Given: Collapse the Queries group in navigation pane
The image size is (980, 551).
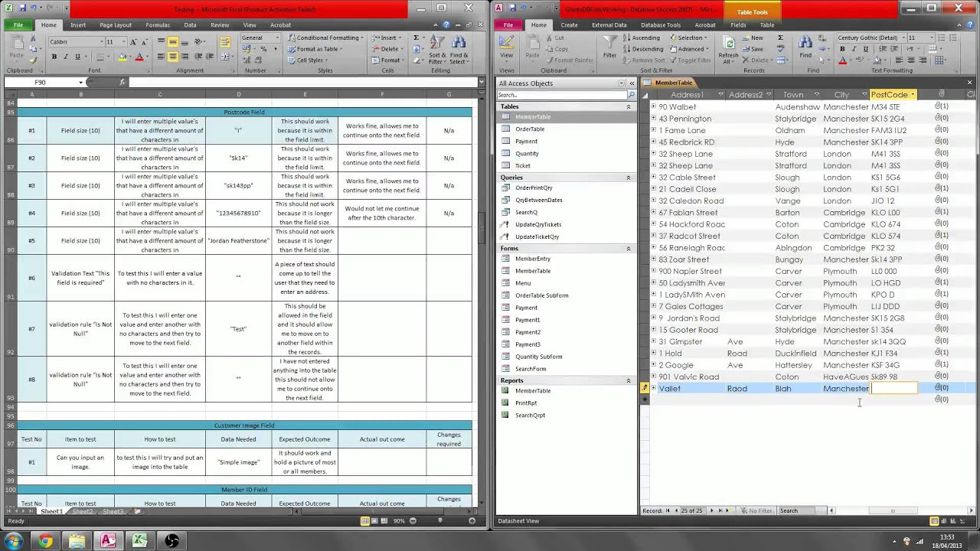Looking at the screenshot, I should coord(629,178).
